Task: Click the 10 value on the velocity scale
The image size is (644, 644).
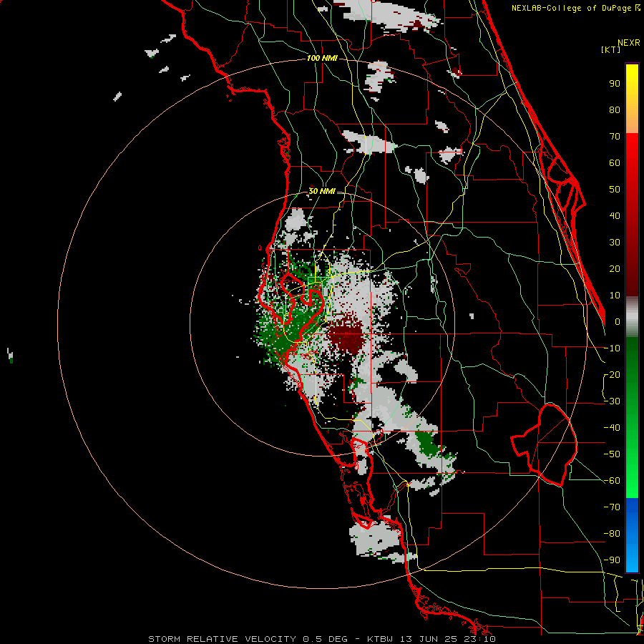Action: (615, 296)
